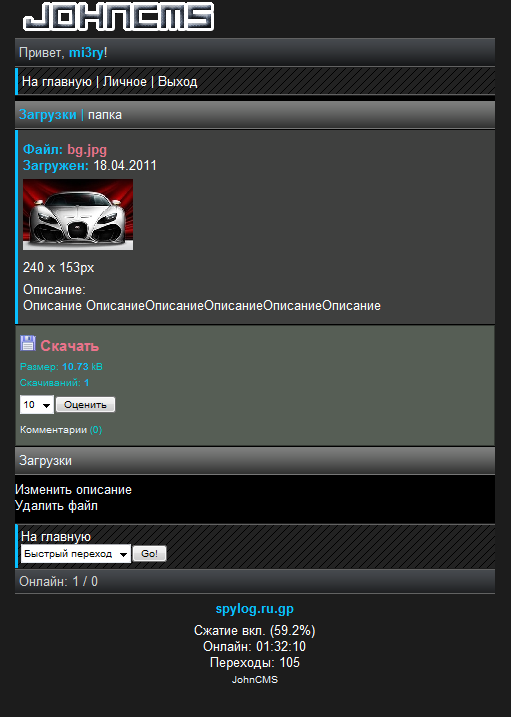Viewport: 511px width, 717px height.
Task: Open the Личное menu link
Action: [x=125, y=82]
